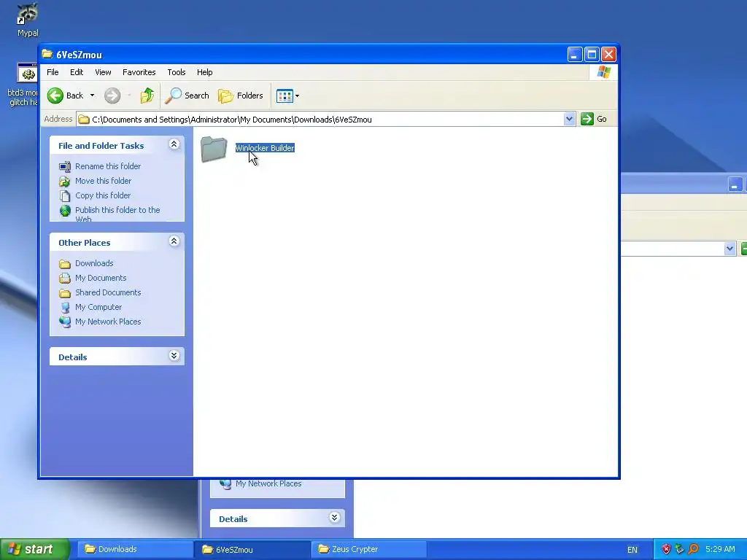Click the My Computer icon in Other Places
Image resolution: width=747 pixels, height=560 pixels.
65,308
